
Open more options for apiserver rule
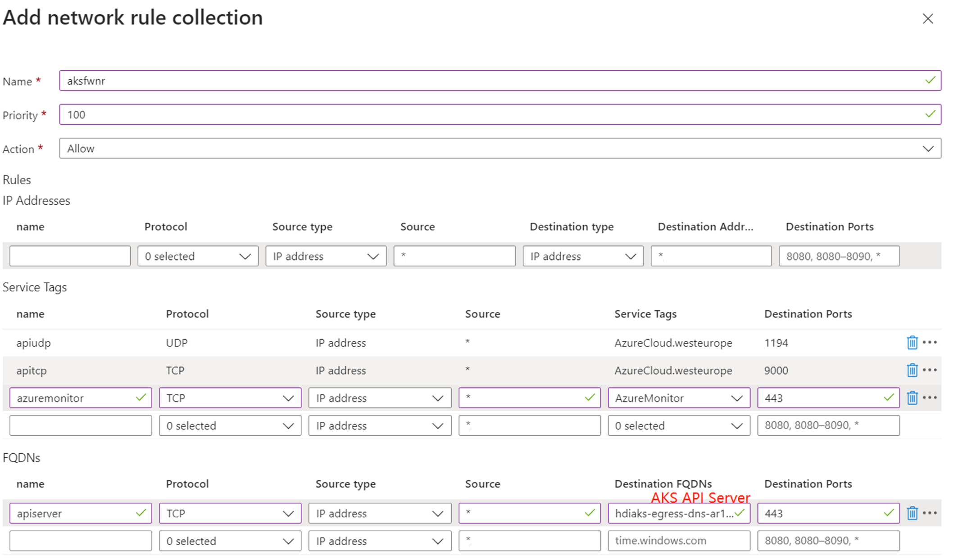(x=930, y=513)
